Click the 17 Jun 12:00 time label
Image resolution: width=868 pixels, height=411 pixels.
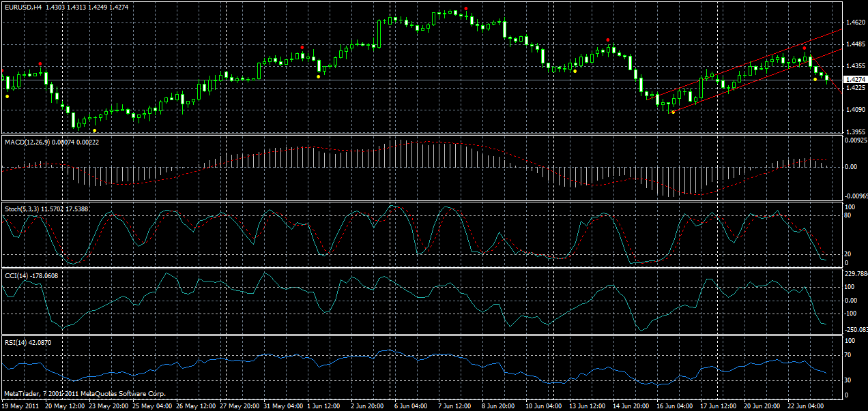coord(719,406)
